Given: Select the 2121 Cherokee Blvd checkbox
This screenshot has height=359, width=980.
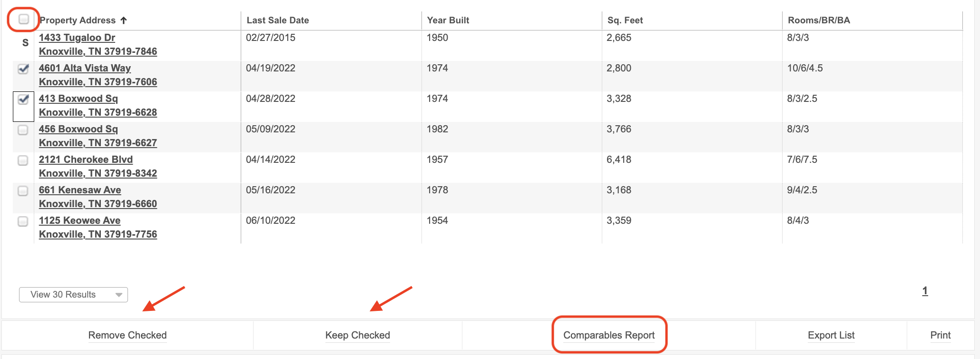Looking at the screenshot, I should (x=23, y=160).
